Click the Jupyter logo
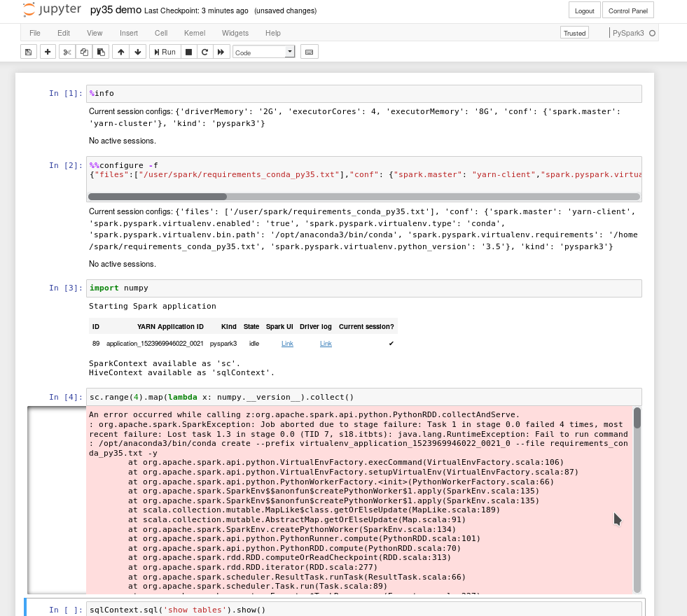Image resolution: width=687 pixels, height=616 pixels. click(52, 10)
